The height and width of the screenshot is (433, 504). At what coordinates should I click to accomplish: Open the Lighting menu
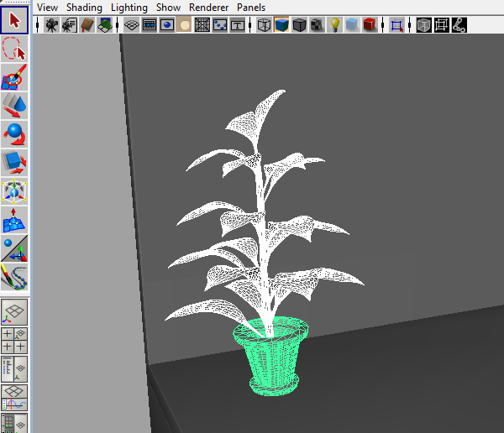tap(129, 7)
